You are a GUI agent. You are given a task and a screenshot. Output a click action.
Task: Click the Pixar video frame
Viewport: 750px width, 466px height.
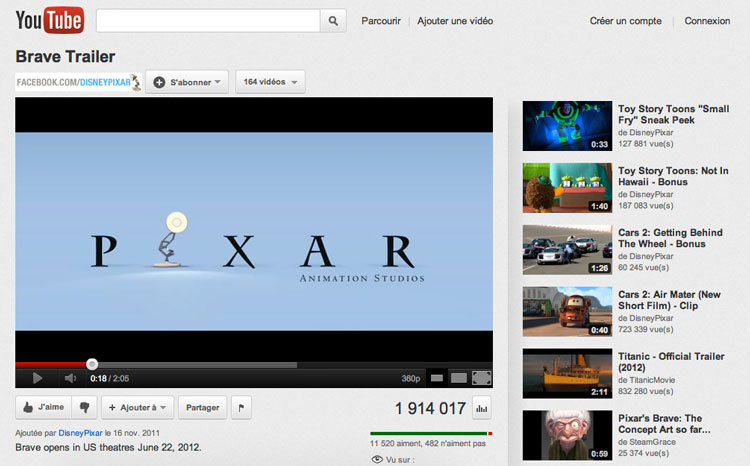254,232
